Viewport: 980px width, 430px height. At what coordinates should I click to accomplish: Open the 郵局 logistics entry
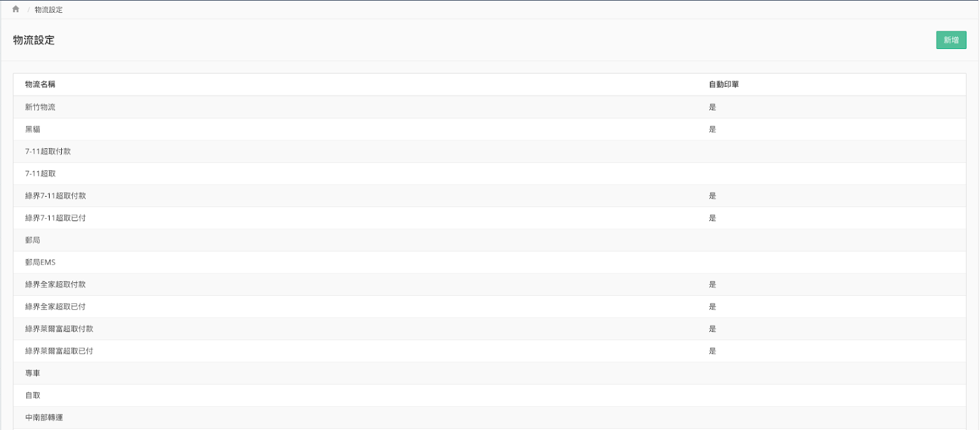489,240
